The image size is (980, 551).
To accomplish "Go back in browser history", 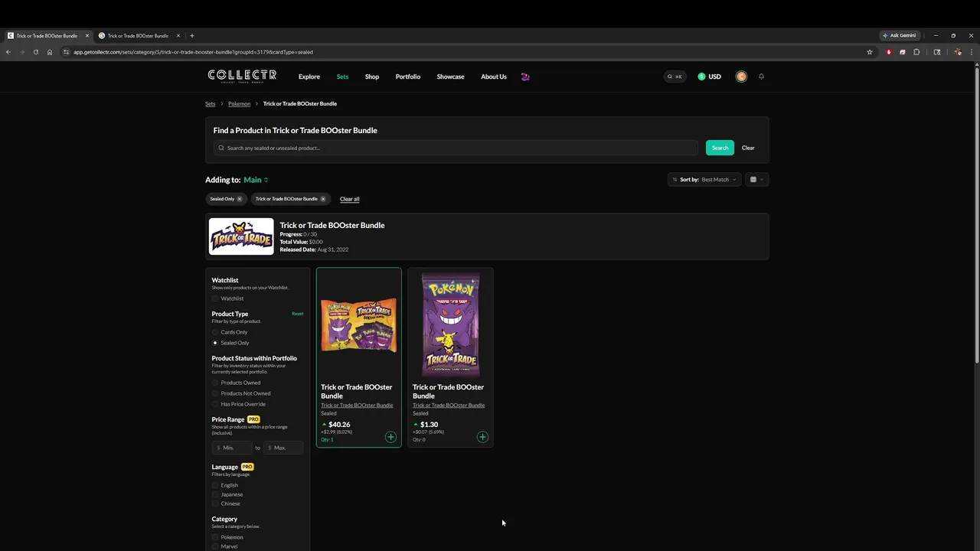I will click(x=8, y=52).
